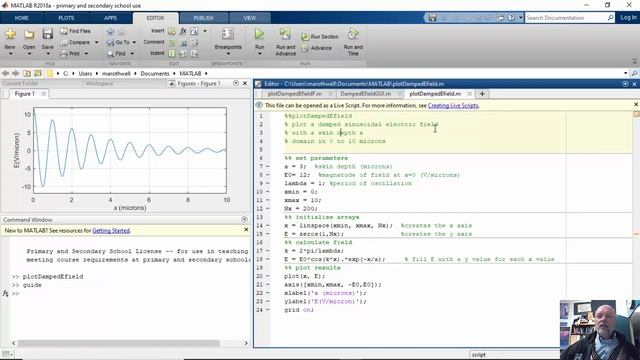
Task: Open the Editor panel actions menu
Action: [625, 84]
